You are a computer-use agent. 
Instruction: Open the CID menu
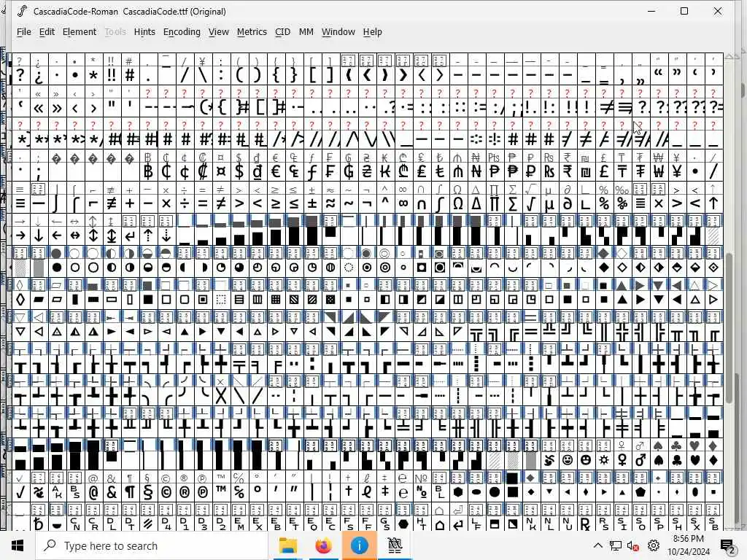(x=282, y=32)
